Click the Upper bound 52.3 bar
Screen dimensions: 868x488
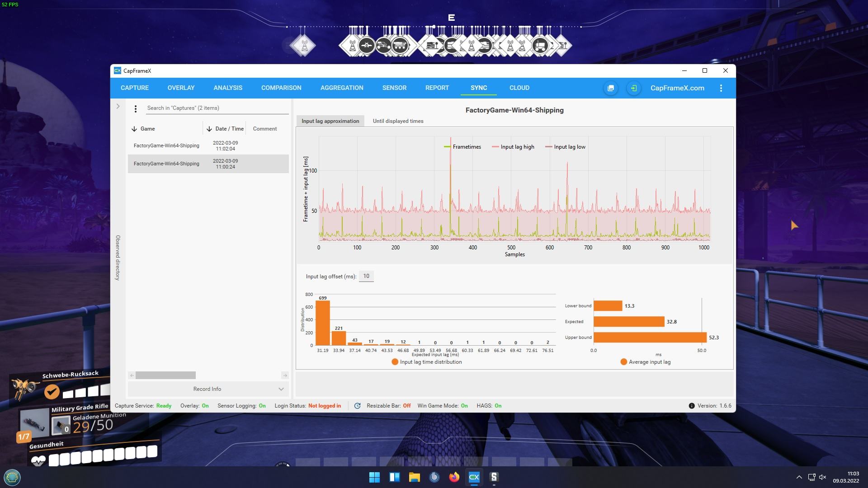[650, 338]
